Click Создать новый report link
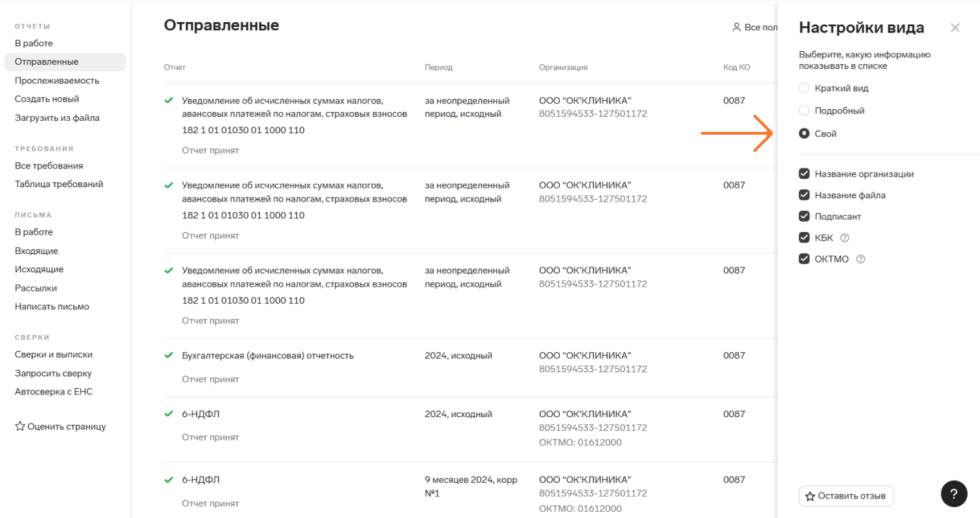 [47, 99]
